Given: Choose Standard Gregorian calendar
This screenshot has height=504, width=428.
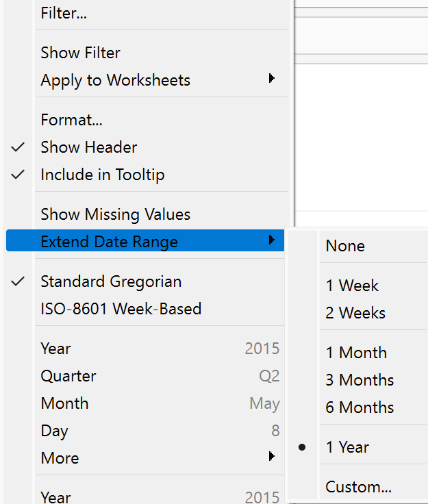Looking at the screenshot, I should (111, 281).
